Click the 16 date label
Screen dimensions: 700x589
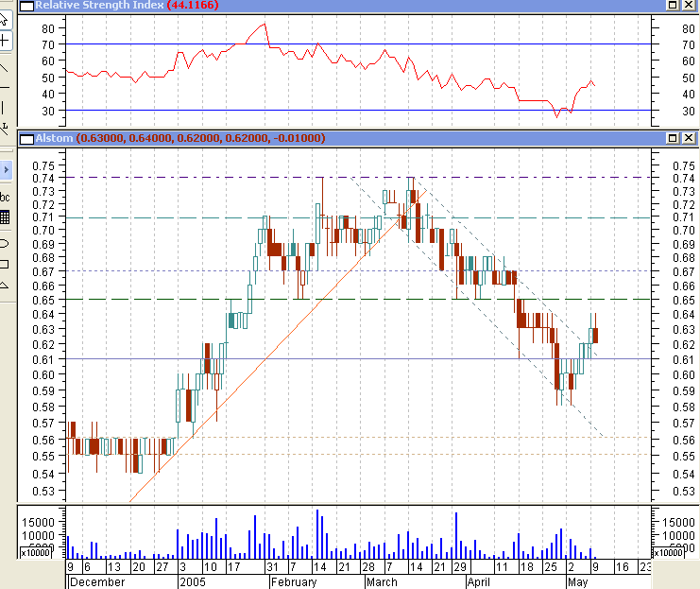coord(623,567)
